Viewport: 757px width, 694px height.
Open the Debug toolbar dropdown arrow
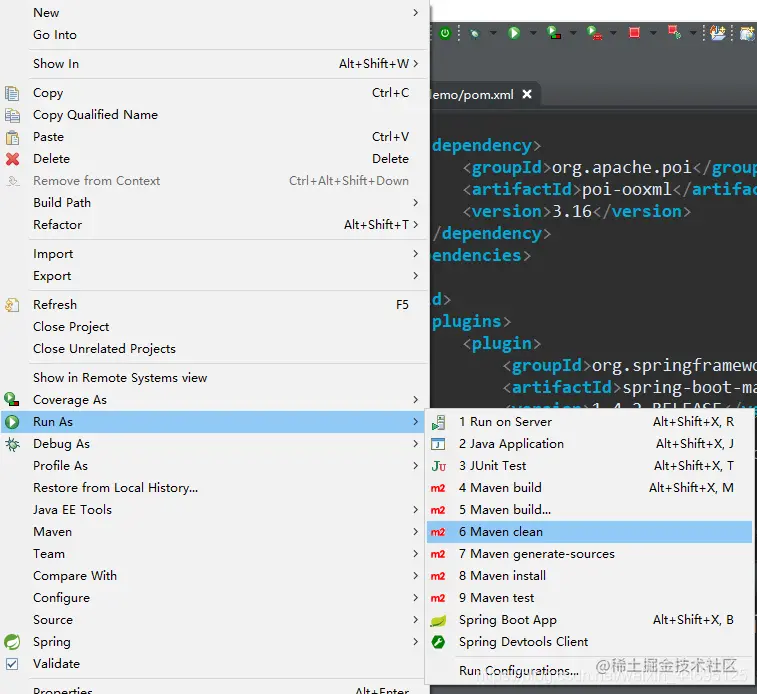[x=493, y=33]
